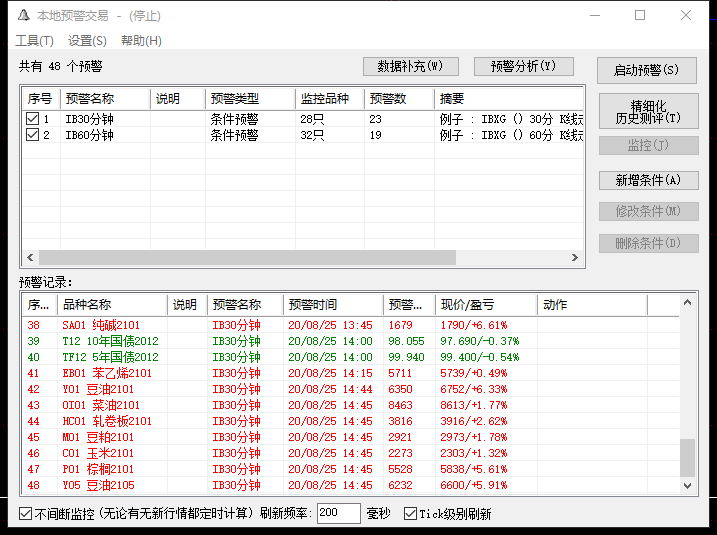Click the alert records scroll-down arrow
This screenshot has height=535, width=717.
tap(687, 485)
